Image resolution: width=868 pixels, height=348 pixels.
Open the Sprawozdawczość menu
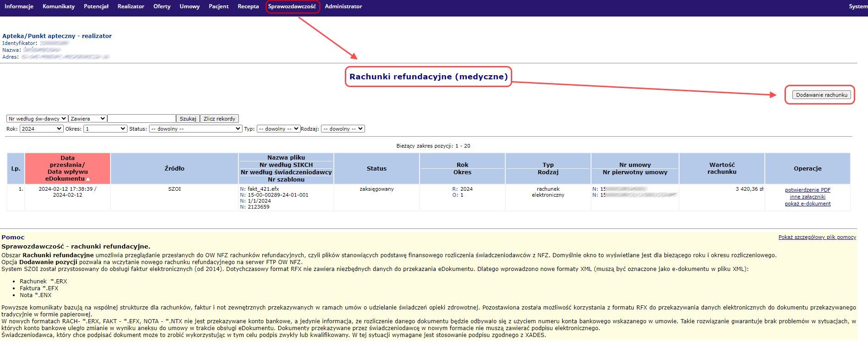292,6
